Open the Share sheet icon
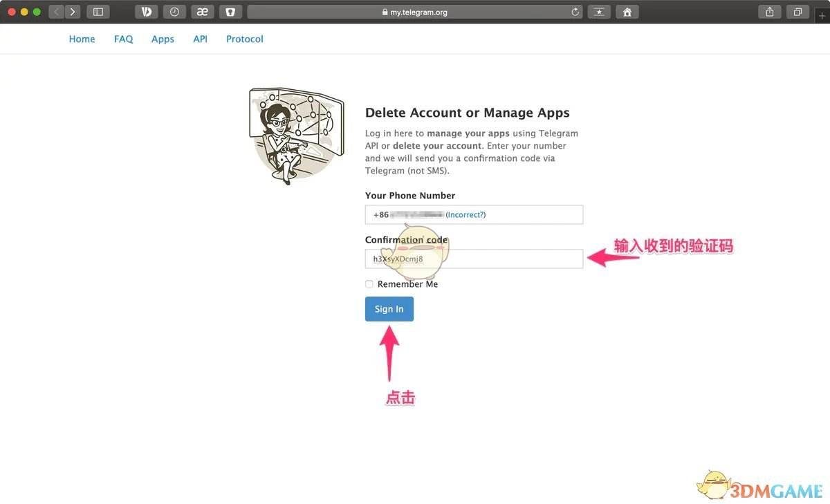This screenshot has height=504, width=830. 769,12
